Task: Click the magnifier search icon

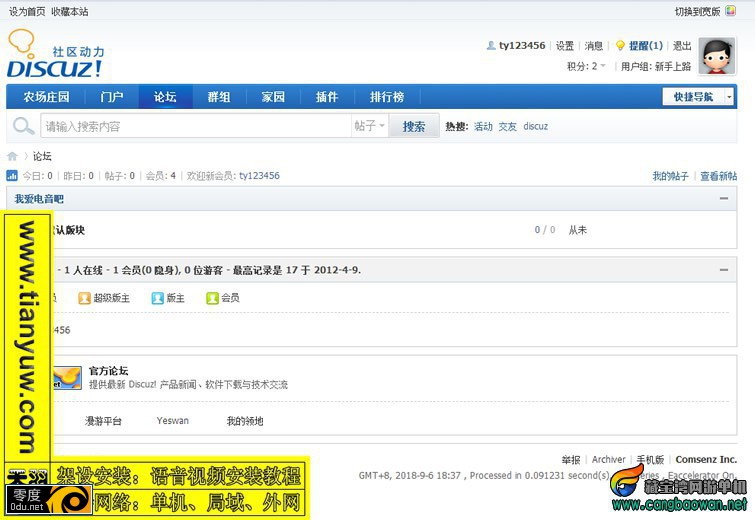Action: (x=23, y=126)
